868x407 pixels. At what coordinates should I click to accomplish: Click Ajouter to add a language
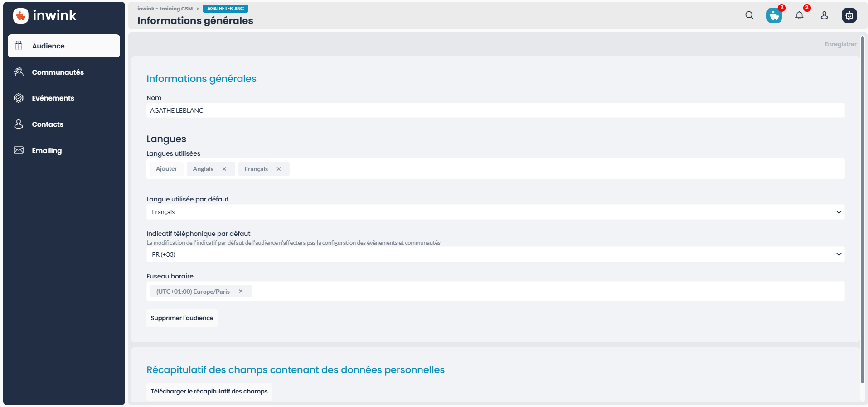pyautogui.click(x=166, y=168)
